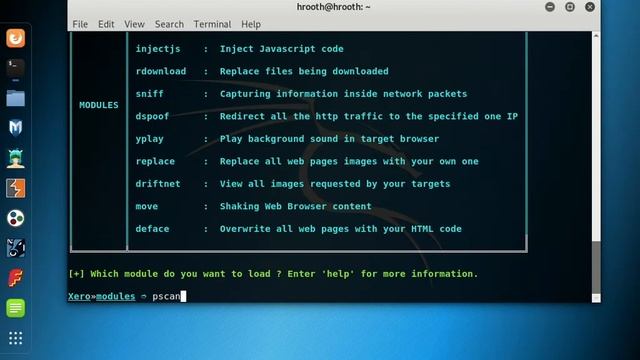The image size is (640, 360).
Task: Open the green notes dock icon
Action: [x=16, y=308]
